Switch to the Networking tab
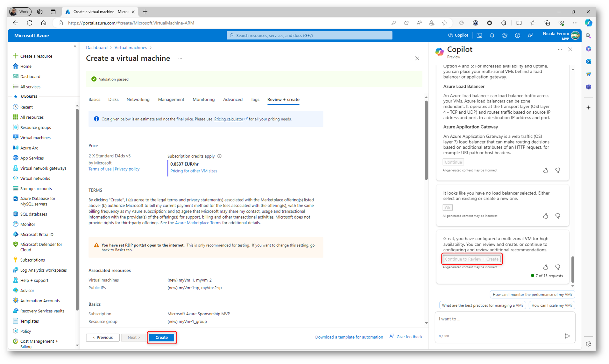The image size is (609, 364). click(138, 100)
